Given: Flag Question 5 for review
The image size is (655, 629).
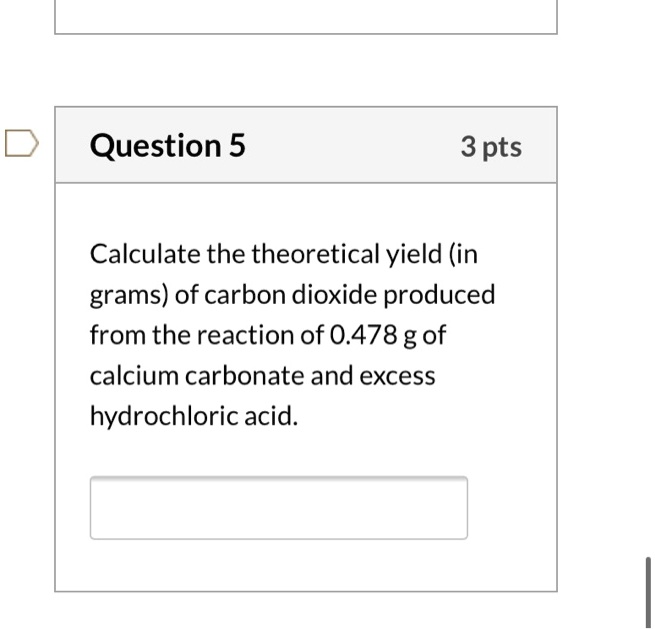Looking at the screenshot, I should [20, 146].
